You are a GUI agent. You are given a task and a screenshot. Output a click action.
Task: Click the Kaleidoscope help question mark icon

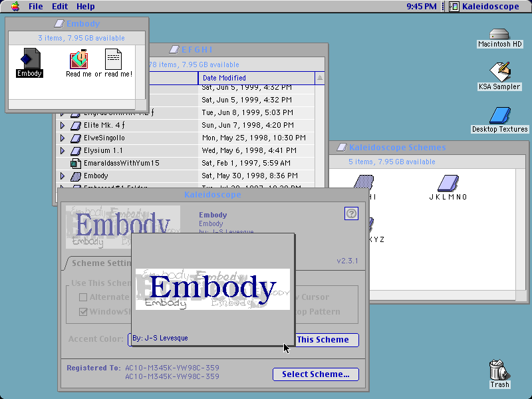pyautogui.click(x=351, y=213)
